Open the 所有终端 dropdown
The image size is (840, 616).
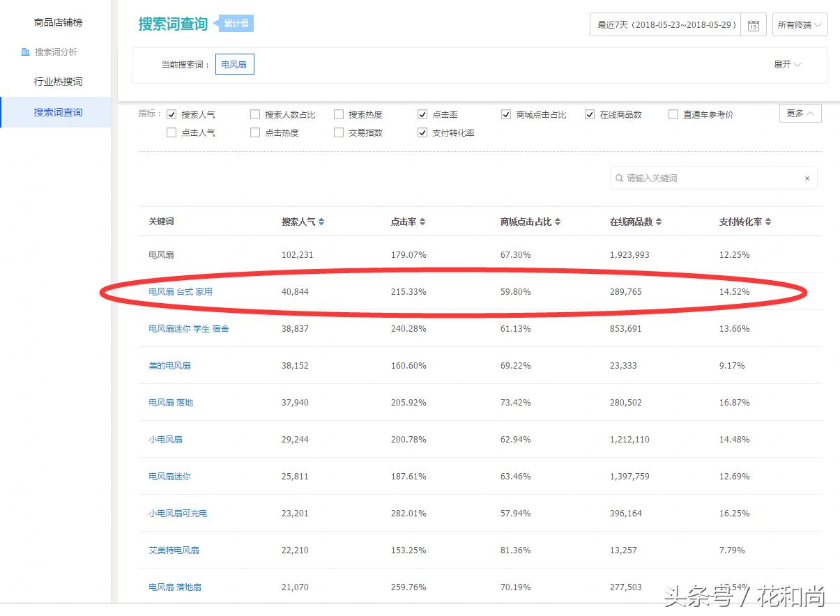coord(800,24)
